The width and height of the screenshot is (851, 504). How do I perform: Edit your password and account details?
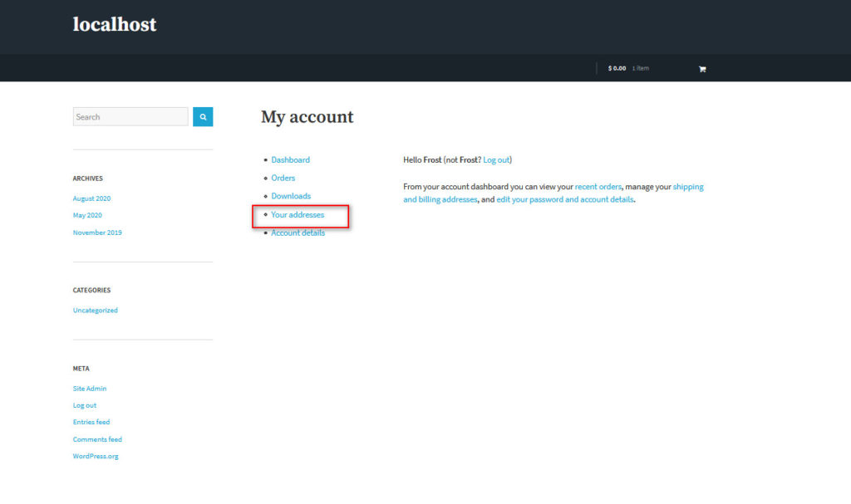(x=564, y=198)
